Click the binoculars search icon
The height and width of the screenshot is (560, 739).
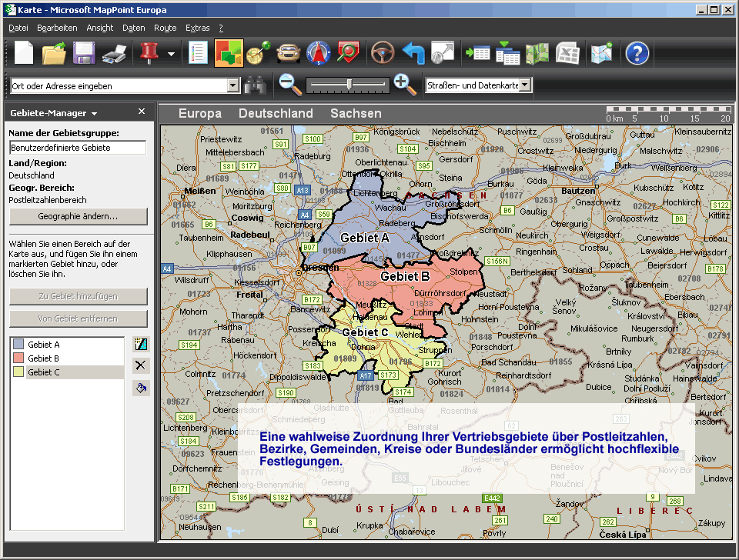click(x=256, y=85)
